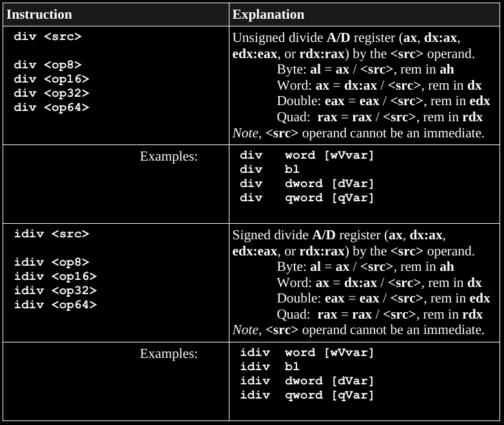Click the "div qword [qVar]" example
The width and height of the screenshot is (504, 425).
(307, 198)
